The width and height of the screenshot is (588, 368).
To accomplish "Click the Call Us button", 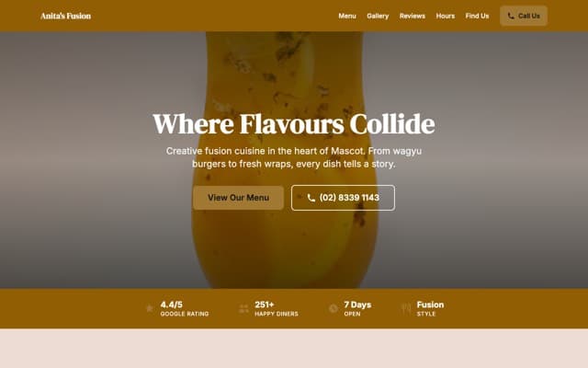I will [x=524, y=16].
